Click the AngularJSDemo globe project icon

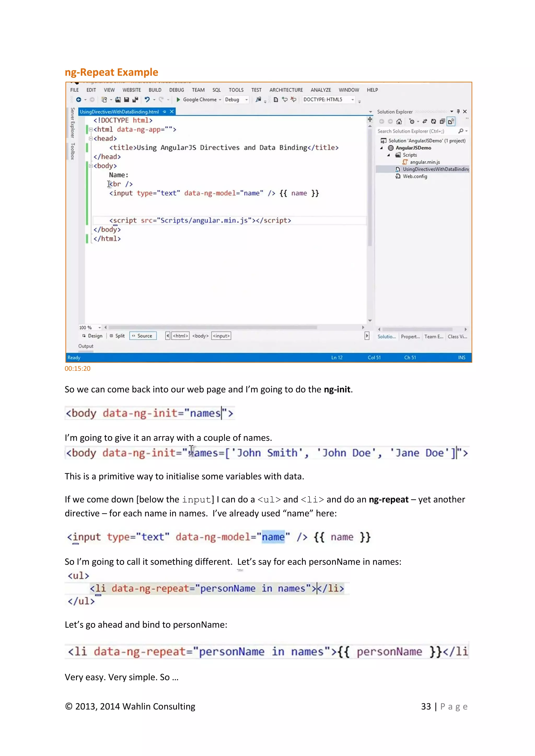pos(391,148)
